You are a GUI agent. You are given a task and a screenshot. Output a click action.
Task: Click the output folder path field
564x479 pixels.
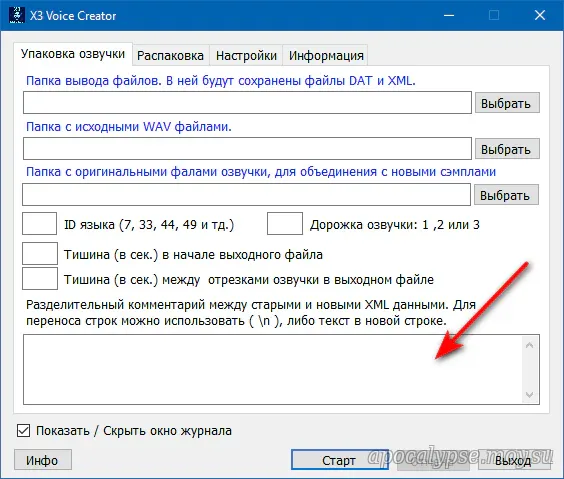pos(247,103)
